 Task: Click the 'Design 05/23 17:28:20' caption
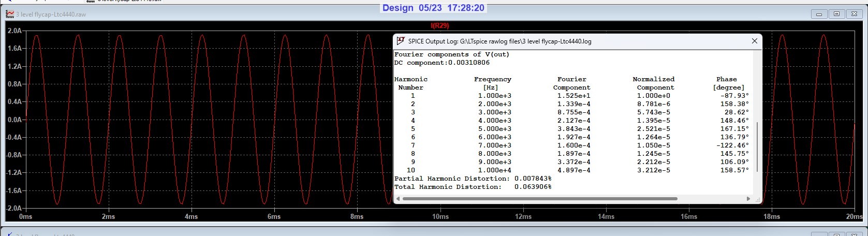(433, 8)
